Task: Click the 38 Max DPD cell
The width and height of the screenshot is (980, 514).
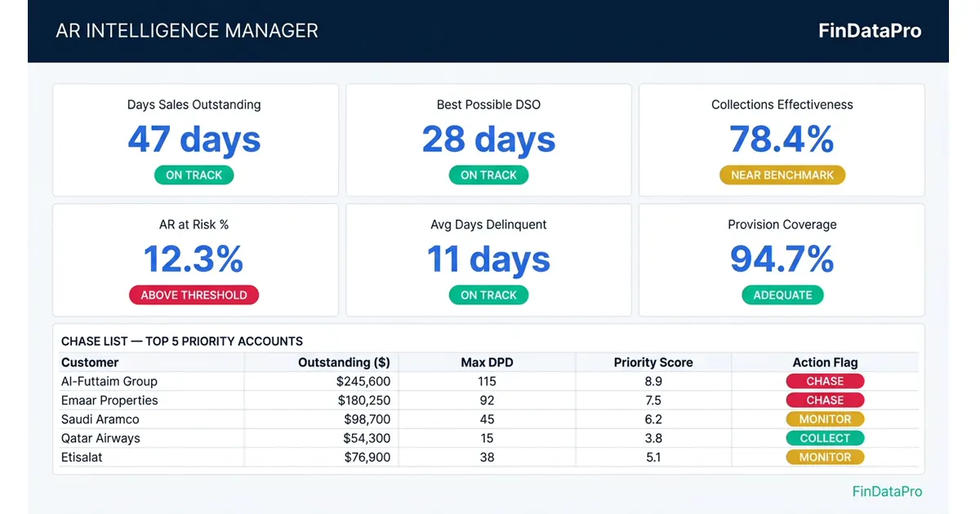Action: click(x=487, y=458)
